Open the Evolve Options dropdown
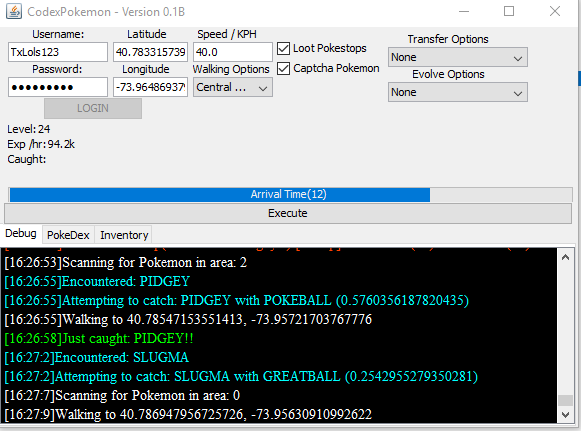Image resolution: width=581 pixels, height=431 pixels. coord(458,92)
